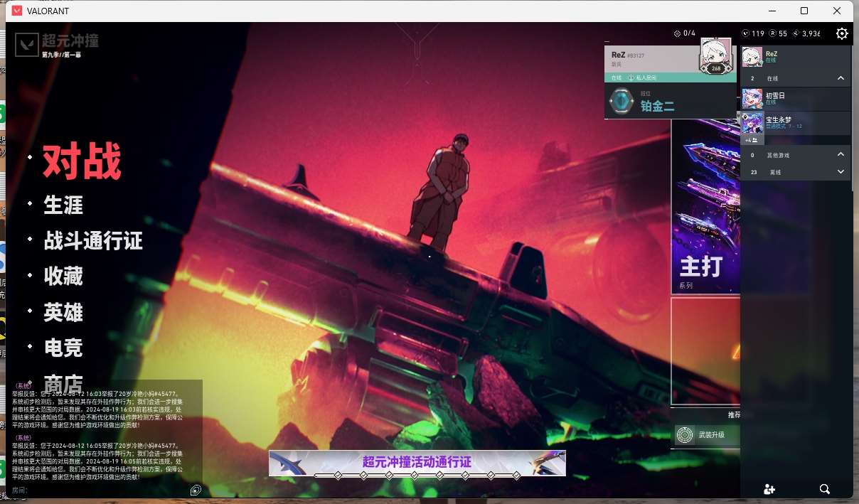Click the 武装升级 recommended button
This screenshot has width=859, height=504.
[x=708, y=434]
